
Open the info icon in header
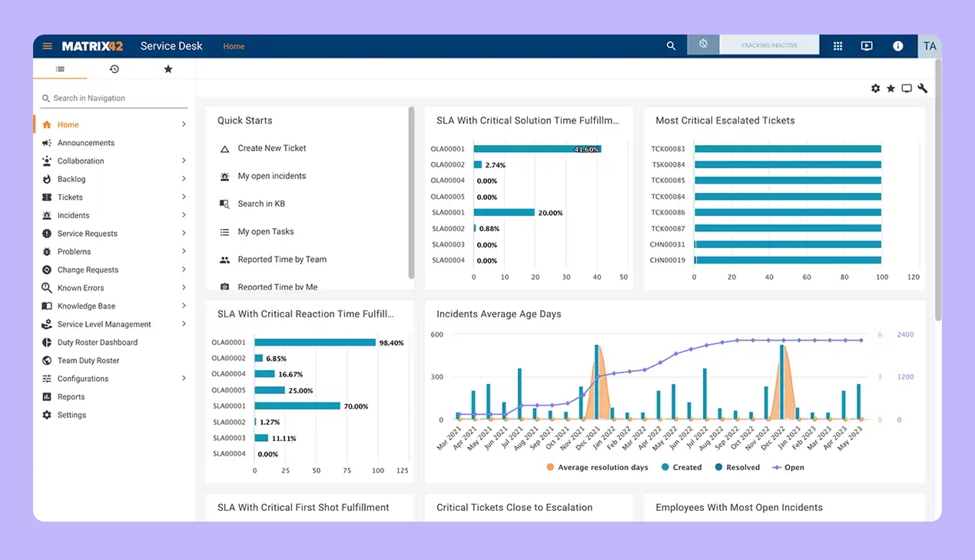pos(898,46)
